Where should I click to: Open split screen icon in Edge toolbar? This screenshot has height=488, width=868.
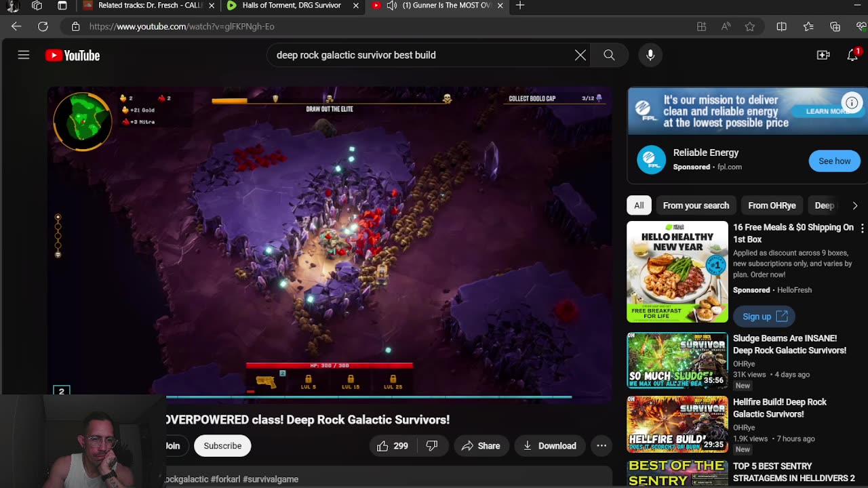click(x=781, y=26)
